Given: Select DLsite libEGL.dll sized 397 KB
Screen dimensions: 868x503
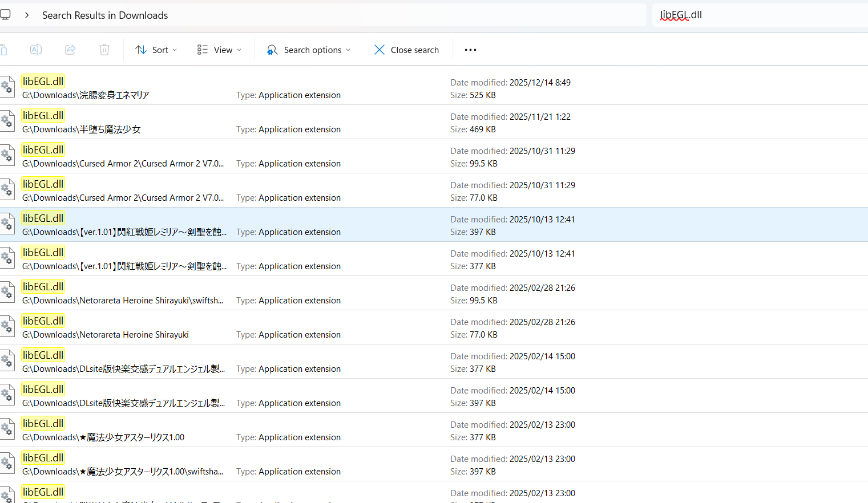Looking at the screenshot, I should 434,396.
